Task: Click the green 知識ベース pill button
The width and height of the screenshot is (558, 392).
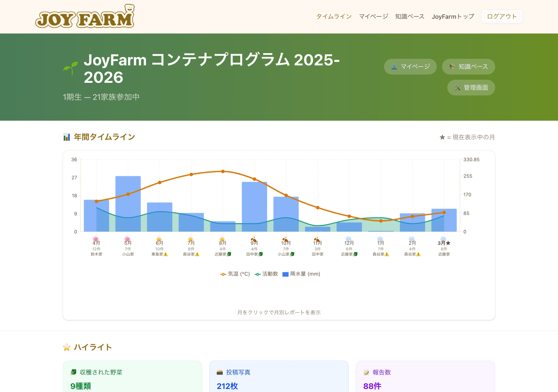Action: point(468,67)
